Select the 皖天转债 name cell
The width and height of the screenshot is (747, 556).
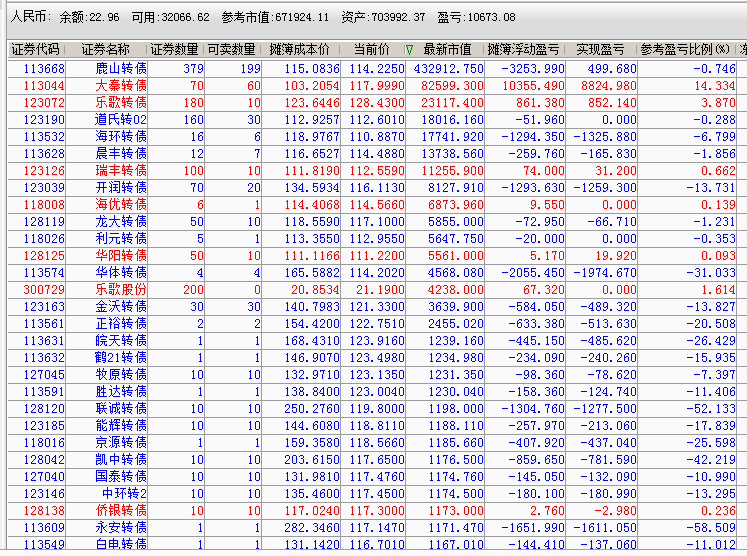click(x=121, y=341)
